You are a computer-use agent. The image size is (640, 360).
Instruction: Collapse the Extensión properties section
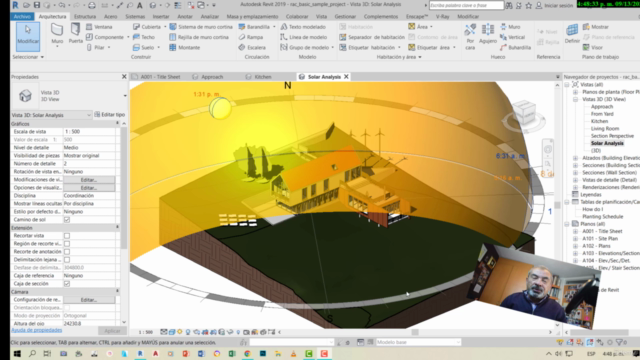pos(118,227)
